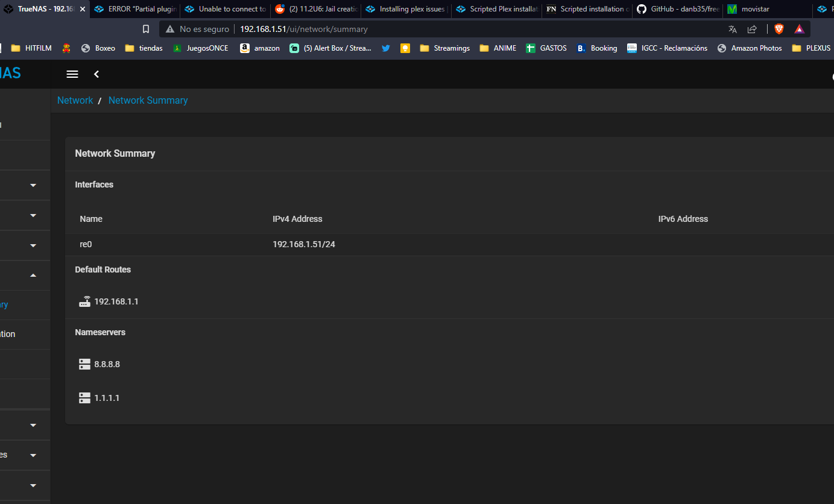The height and width of the screenshot is (504, 834).
Task: Click the 8.8.8.8 nameserver entry
Action: tap(107, 364)
